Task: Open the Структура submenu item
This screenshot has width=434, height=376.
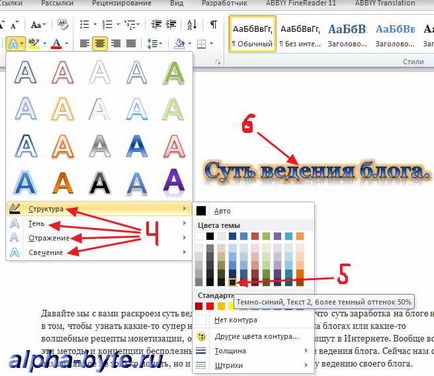Action: coord(99,209)
